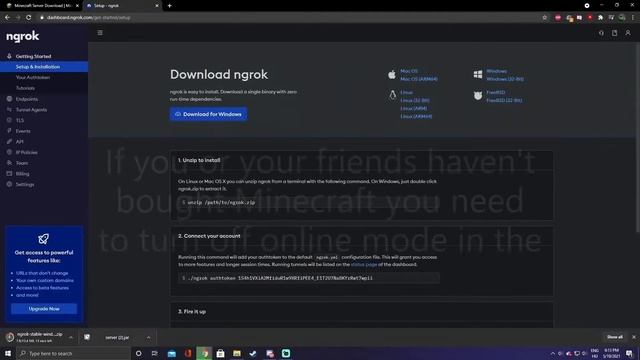Open Microsoft Store from the taskbar
The width and height of the screenshot is (640, 360).
click(x=220, y=353)
